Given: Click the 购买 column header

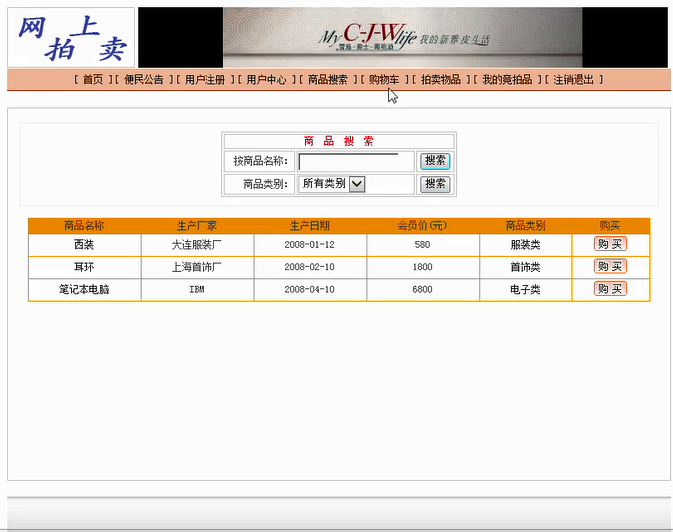Looking at the screenshot, I should point(610,226).
